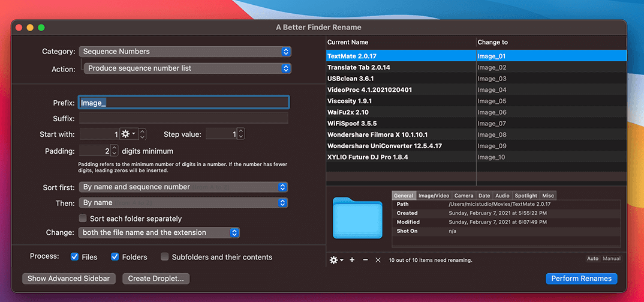Open the gear menu below file list
Image resolution: width=644 pixels, height=302 pixels.
point(336,260)
